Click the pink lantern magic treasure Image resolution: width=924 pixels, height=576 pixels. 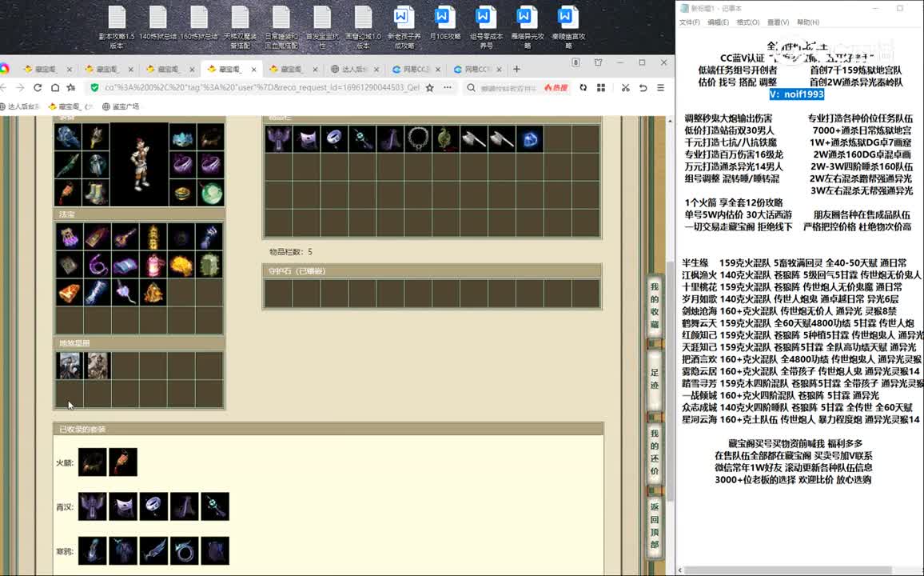pyautogui.click(x=153, y=266)
